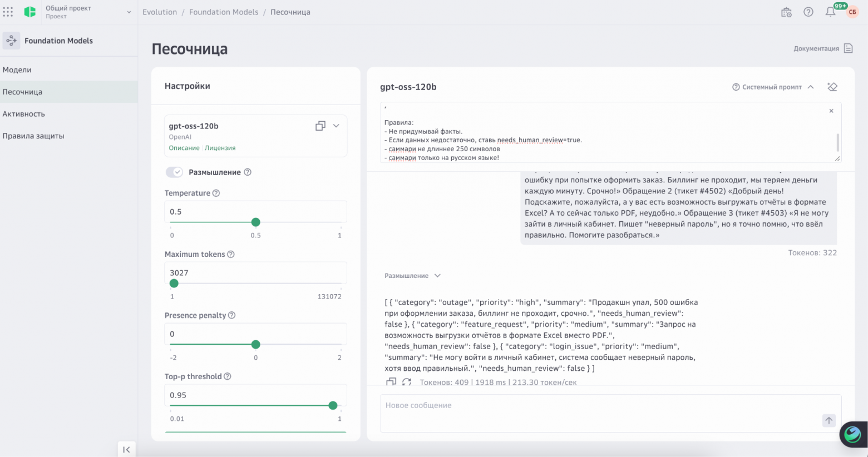Open the notifications bell icon
Image resolution: width=868 pixels, height=457 pixels.
(830, 12)
